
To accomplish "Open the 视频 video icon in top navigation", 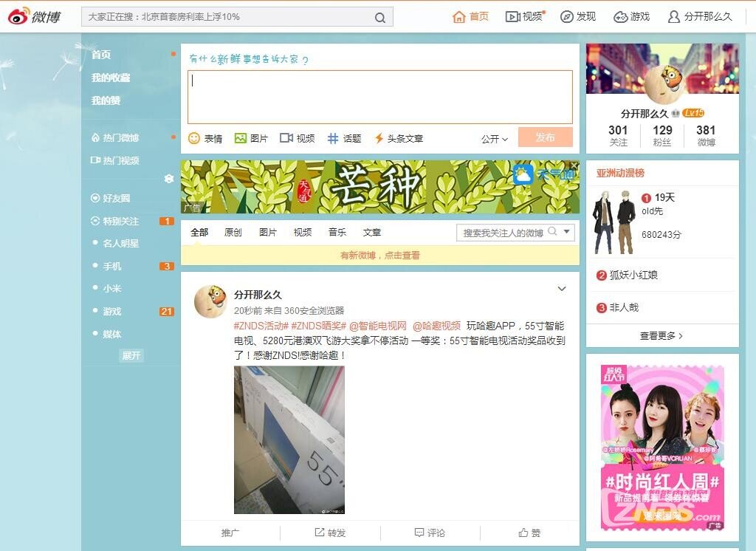I will pos(512,17).
